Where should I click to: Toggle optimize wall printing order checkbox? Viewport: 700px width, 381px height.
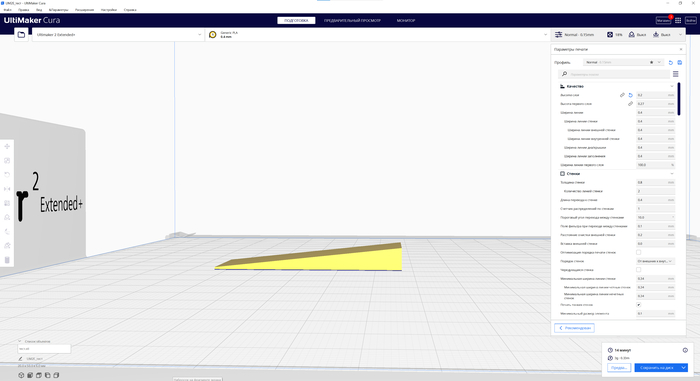(x=638, y=252)
